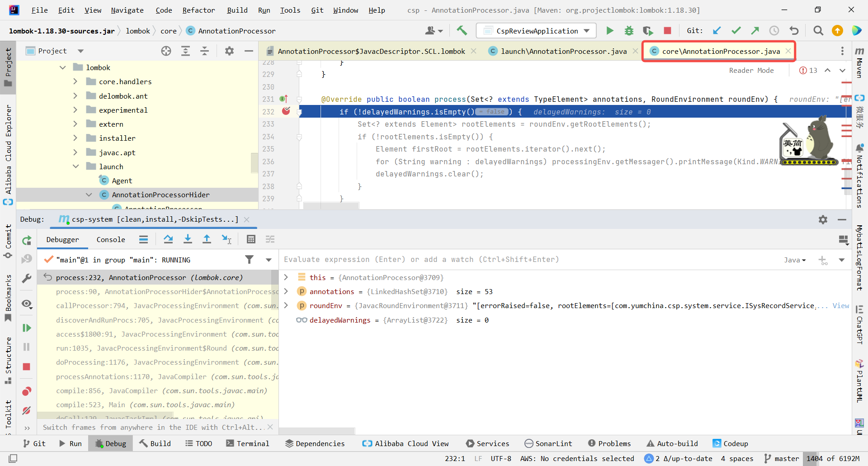Click master branch in status bar
This screenshot has width=868, height=466.
[x=782, y=458]
